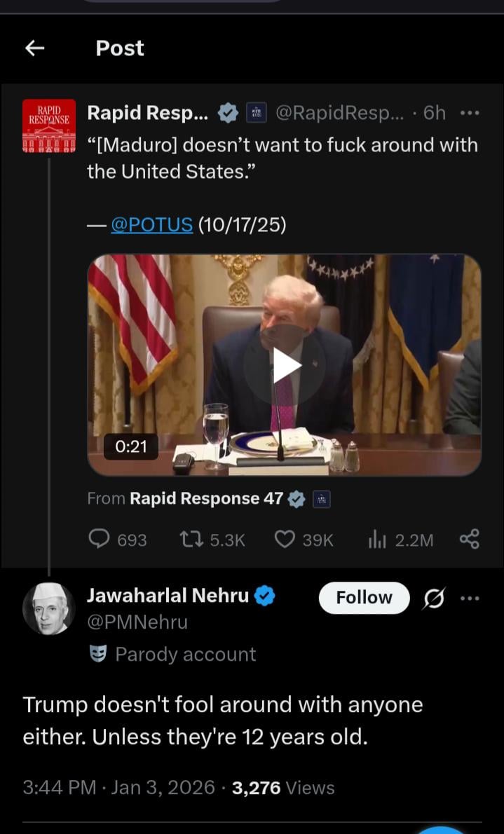Tap the share icon
Screen dimensions: 504x834
469,539
